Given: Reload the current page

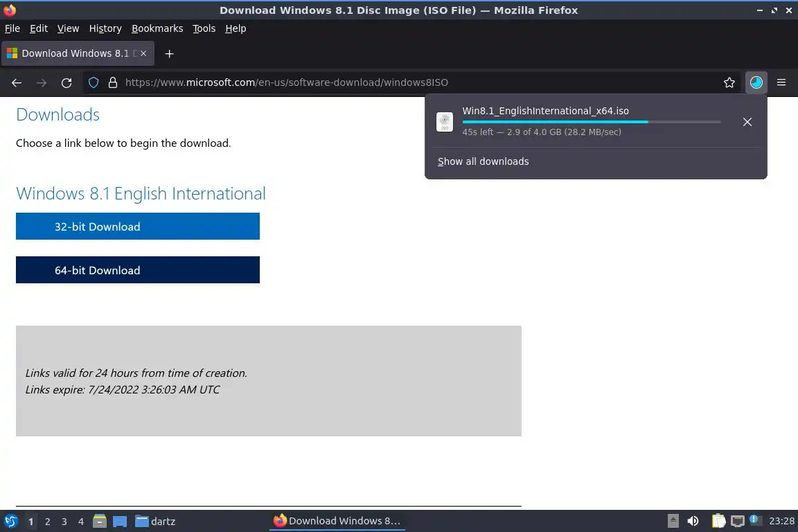Looking at the screenshot, I should pyautogui.click(x=66, y=82).
